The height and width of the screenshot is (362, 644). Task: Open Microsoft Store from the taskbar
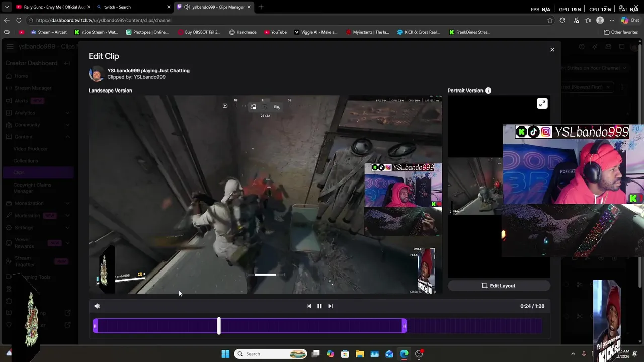(x=345, y=354)
